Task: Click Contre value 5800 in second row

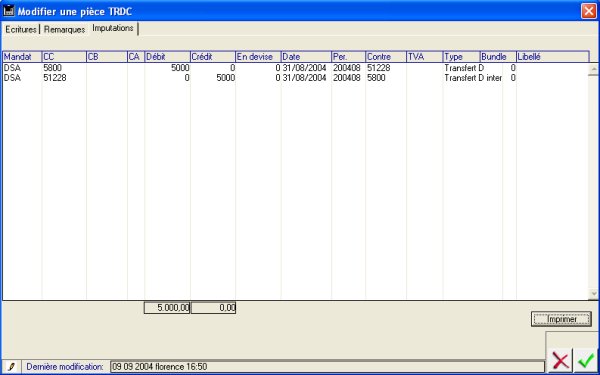Action: click(x=376, y=78)
